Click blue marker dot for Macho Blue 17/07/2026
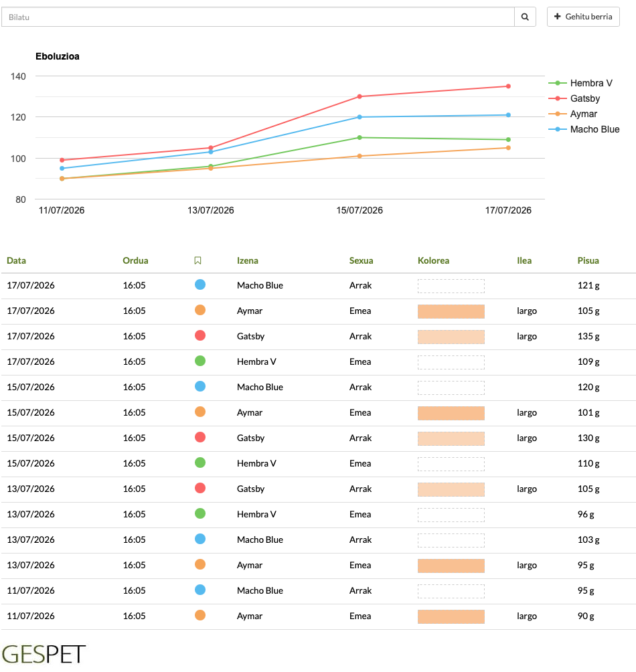 click(200, 284)
